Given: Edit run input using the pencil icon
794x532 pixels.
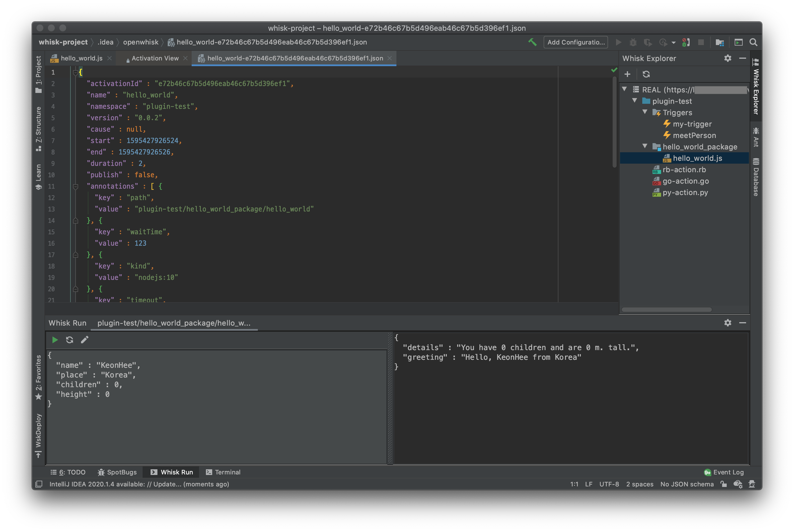Looking at the screenshot, I should (84, 340).
